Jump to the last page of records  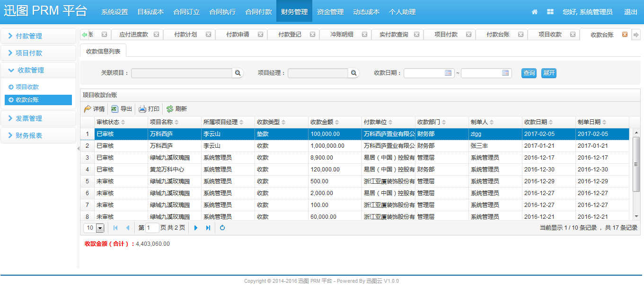208,228
